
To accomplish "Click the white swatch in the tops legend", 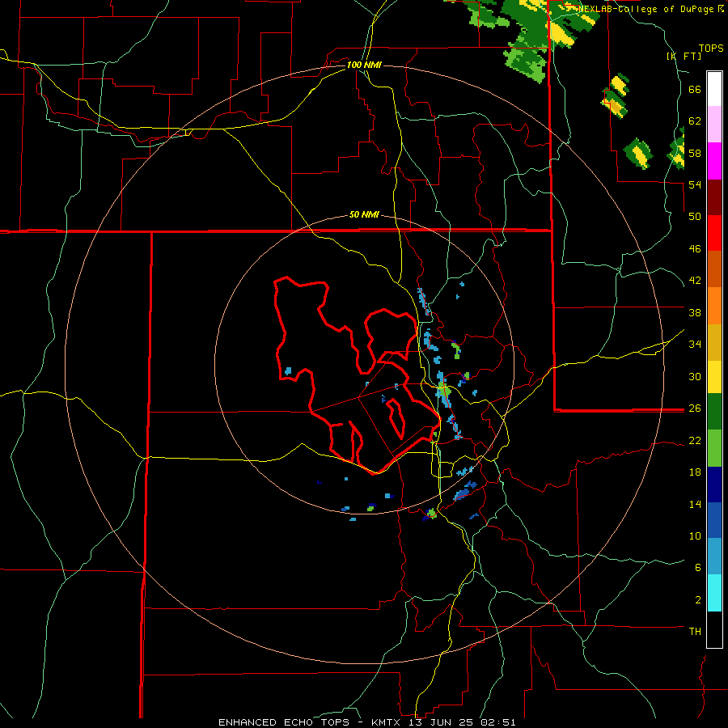I will [714, 89].
